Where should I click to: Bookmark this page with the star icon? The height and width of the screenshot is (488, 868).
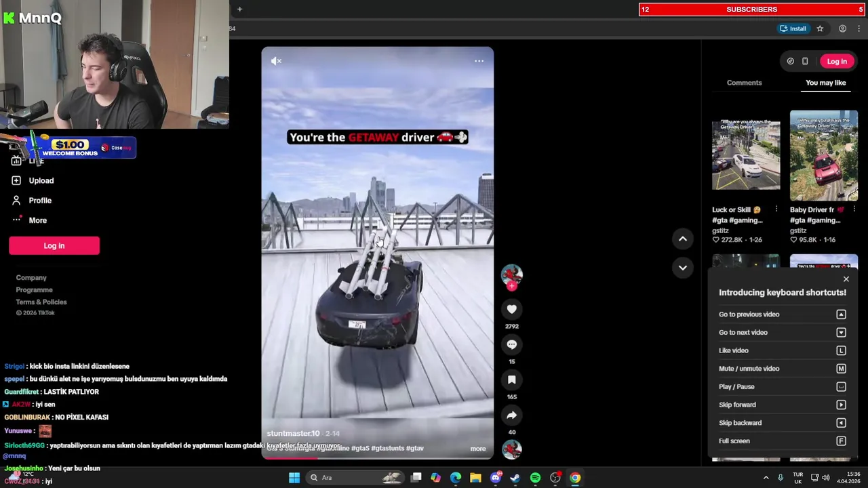(820, 28)
